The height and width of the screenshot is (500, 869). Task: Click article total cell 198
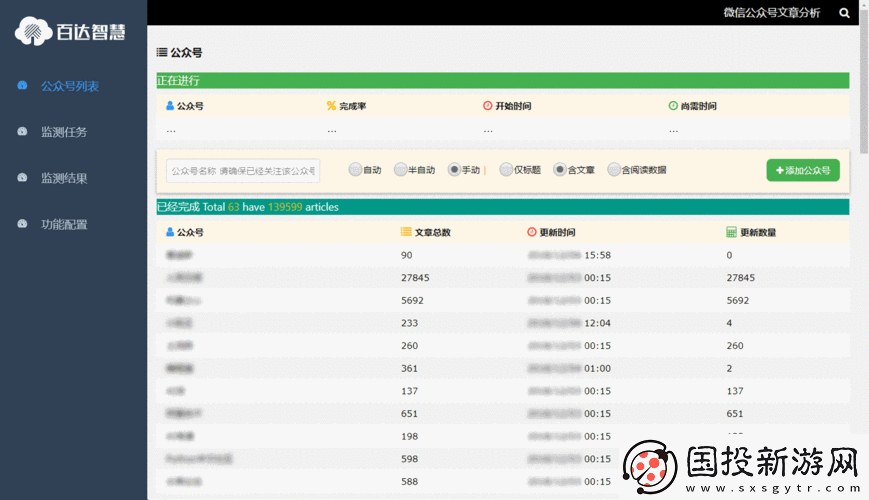pyautogui.click(x=410, y=436)
